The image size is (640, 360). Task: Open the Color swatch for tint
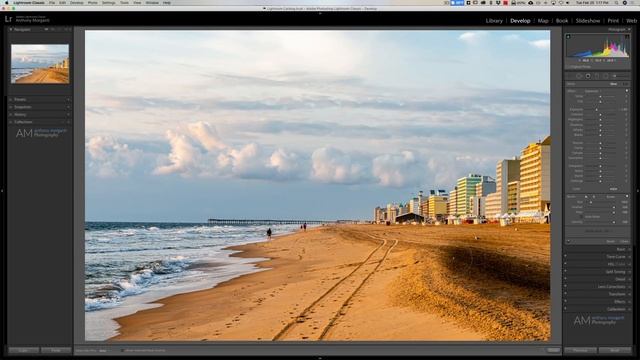pos(613,189)
